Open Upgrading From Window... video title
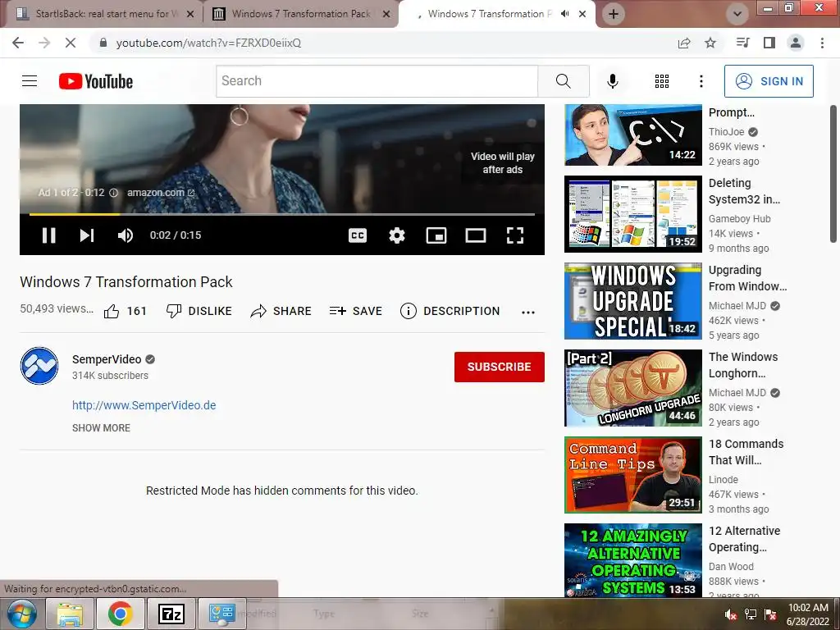Screen dimensions: 840x630 click(748, 278)
